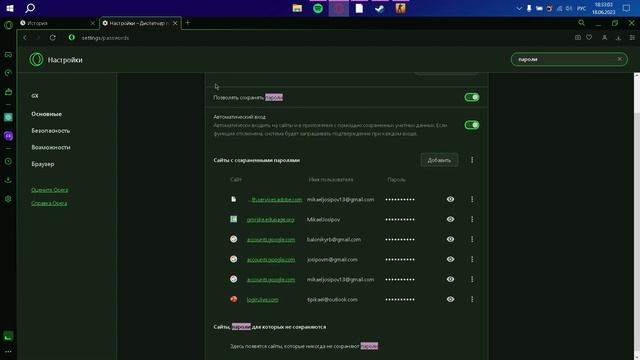Viewport: 640px width, 360px height.
Task: Open more actions for balonikyrb@gmail.com row
Action: 472,239
